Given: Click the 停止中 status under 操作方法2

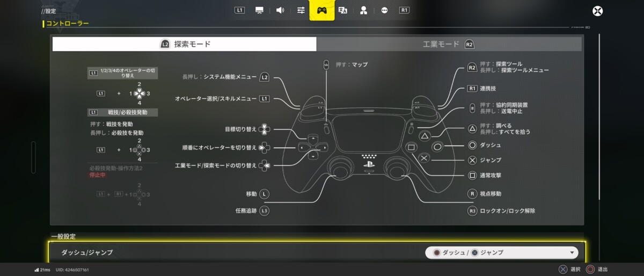Looking at the screenshot, I should [98, 175].
